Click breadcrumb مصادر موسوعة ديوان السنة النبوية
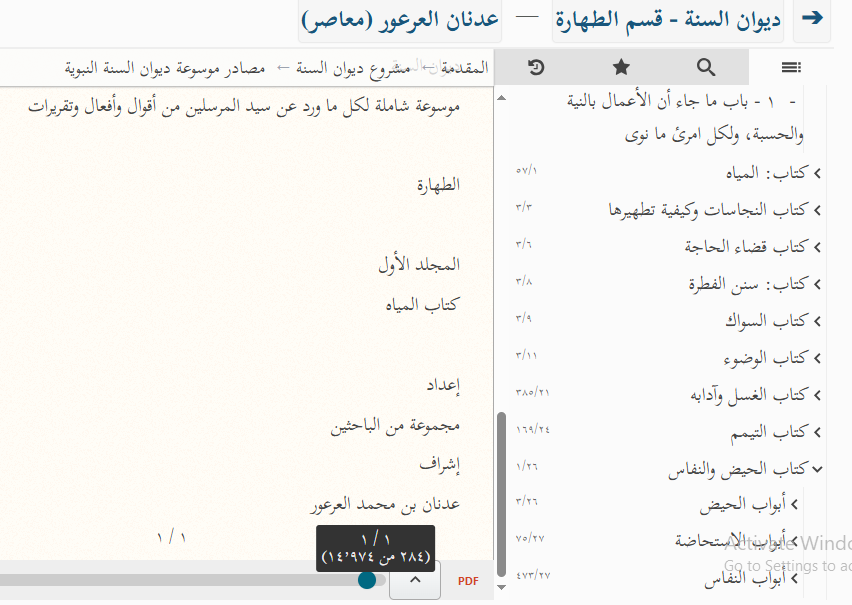 165,68
